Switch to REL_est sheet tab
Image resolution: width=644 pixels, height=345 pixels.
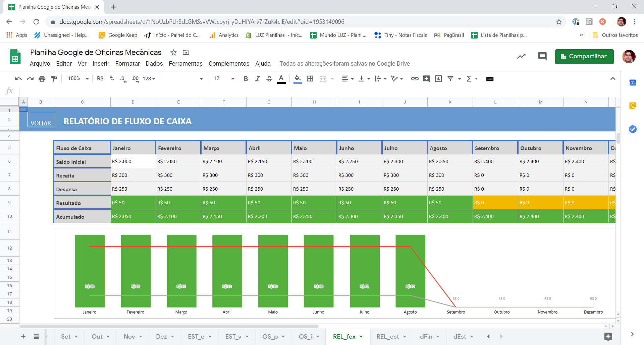click(x=391, y=337)
